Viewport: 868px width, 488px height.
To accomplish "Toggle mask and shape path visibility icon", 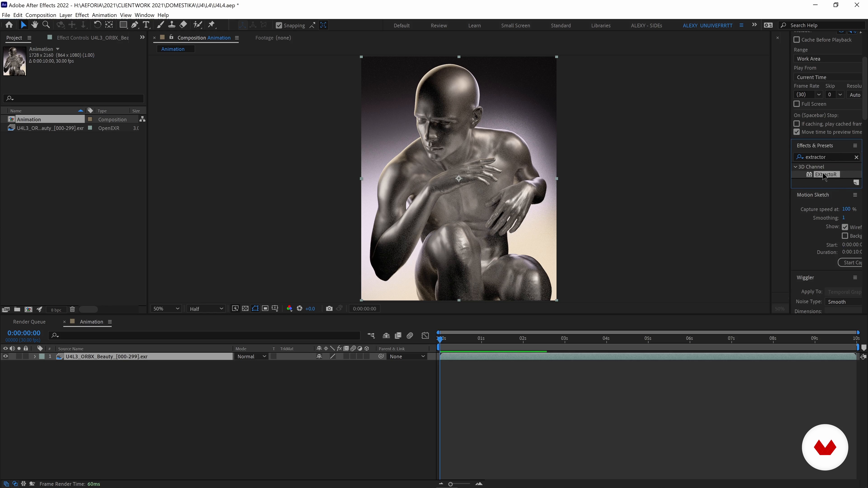I will 255,309.
